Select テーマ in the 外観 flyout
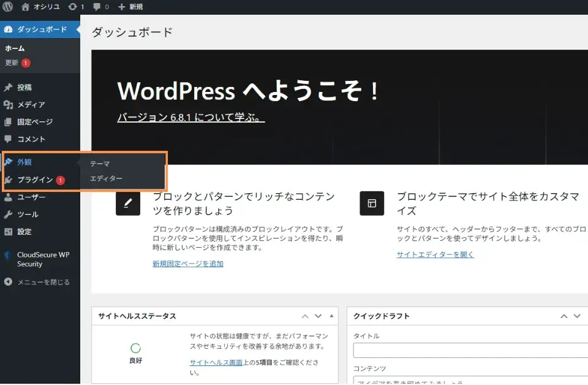The width and height of the screenshot is (588, 385). click(x=100, y=164)
